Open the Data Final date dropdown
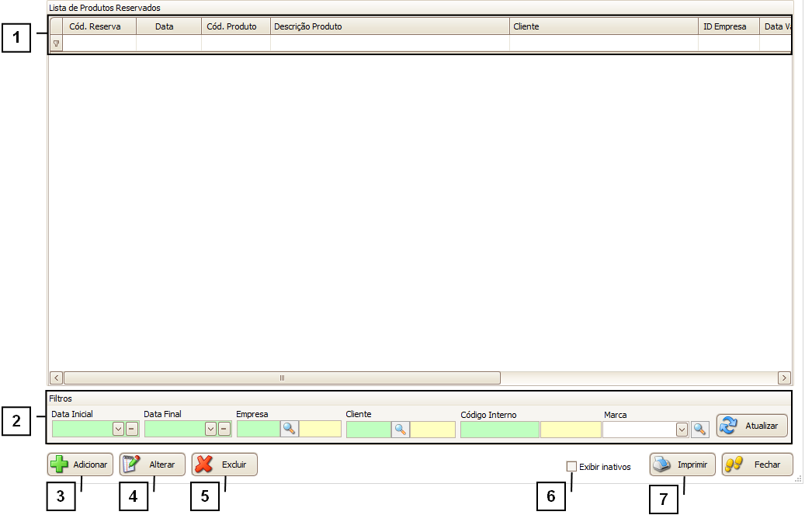This screenshot has height=522, width=812. 210,429
